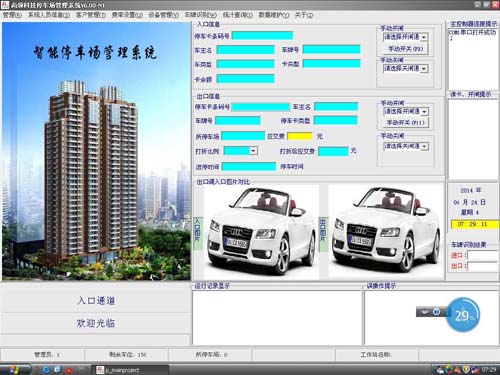Click the p_mainproject taskbar button
This screenshot has height=375, width=500.
pos(131,370)
